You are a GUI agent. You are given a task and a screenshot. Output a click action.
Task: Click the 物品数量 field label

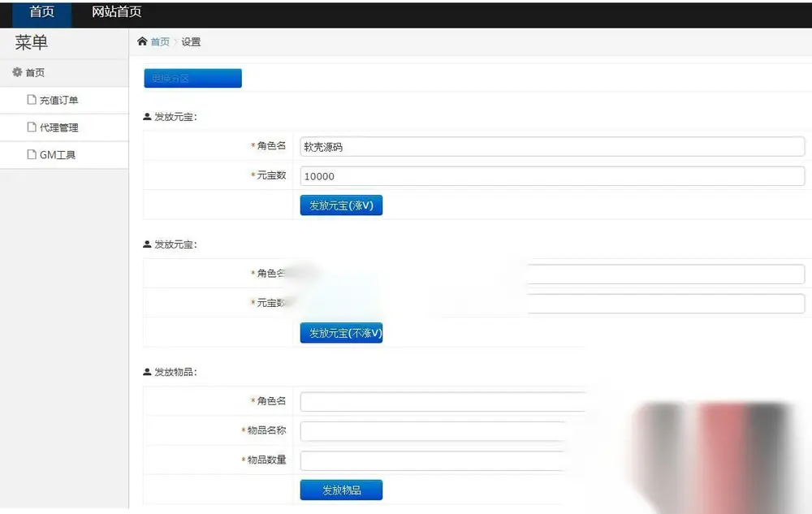(266, 460)
